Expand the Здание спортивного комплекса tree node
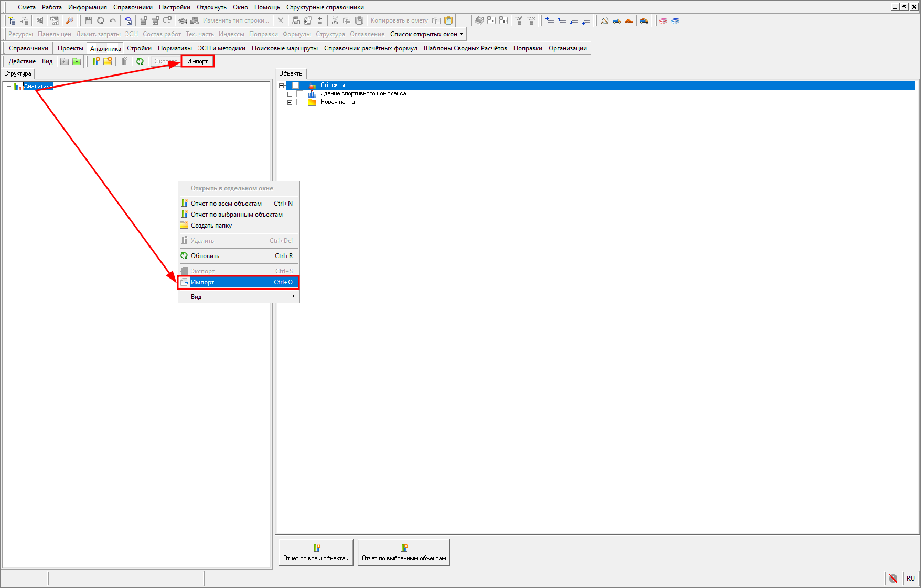The image size is (921, 588). click(x=290, y=94)
